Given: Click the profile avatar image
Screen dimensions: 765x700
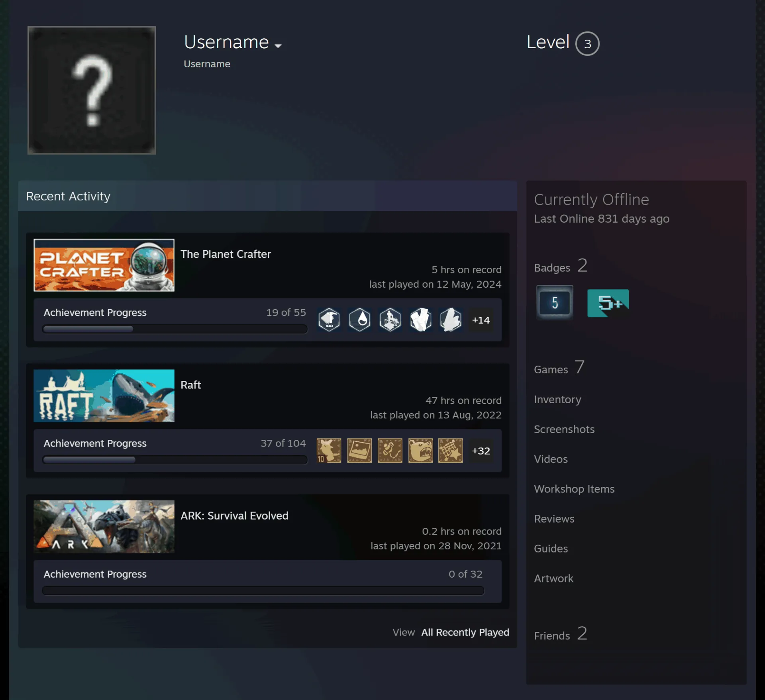Looking at the screenshot, I should point(92,90).
